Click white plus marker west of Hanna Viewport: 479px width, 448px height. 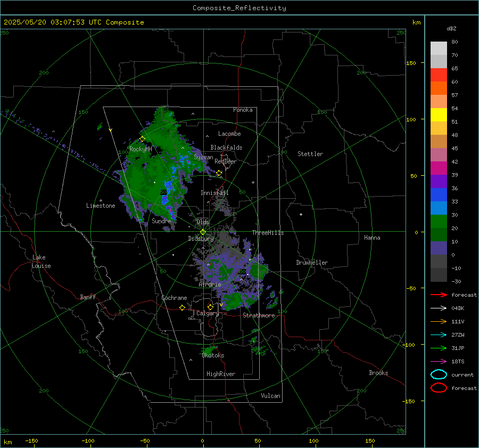[x=301, y=214]
